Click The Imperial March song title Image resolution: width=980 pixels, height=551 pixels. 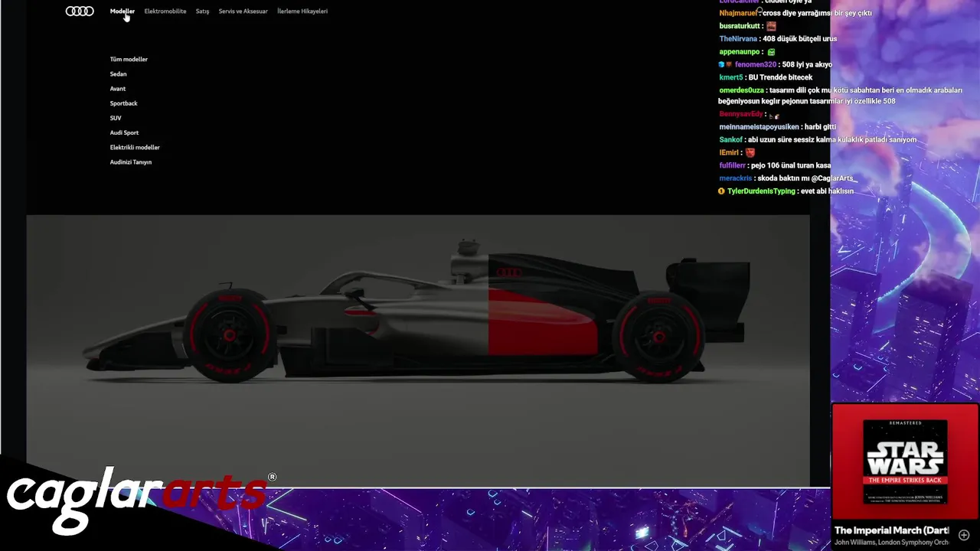point(891,530)
